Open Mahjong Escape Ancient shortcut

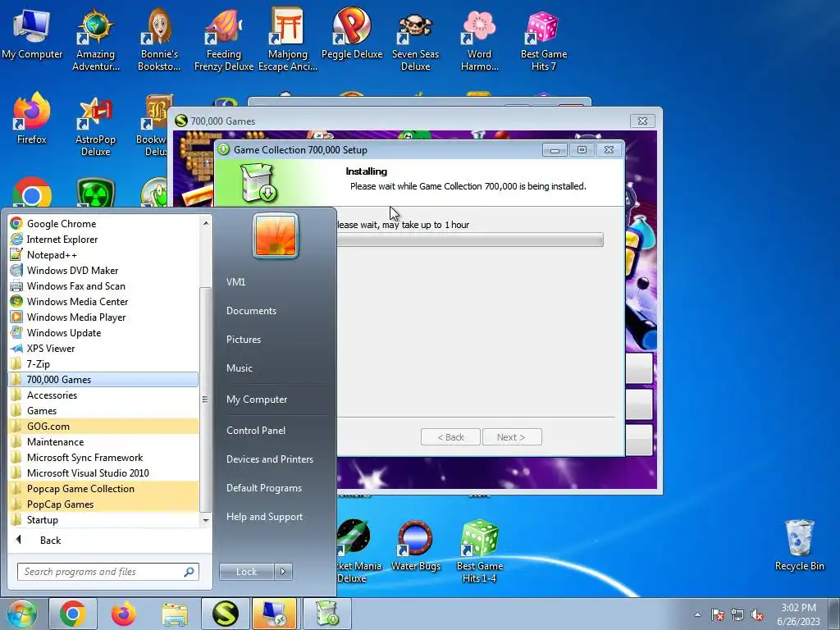click(288, 40)
